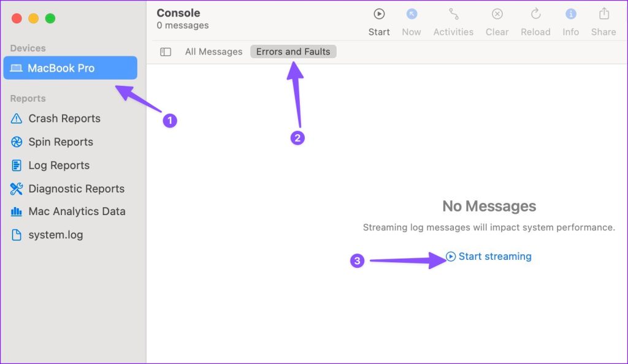Select the Errors and Faults tab
This screenshot has height=364, width=628.
click(x=293, y=52)
